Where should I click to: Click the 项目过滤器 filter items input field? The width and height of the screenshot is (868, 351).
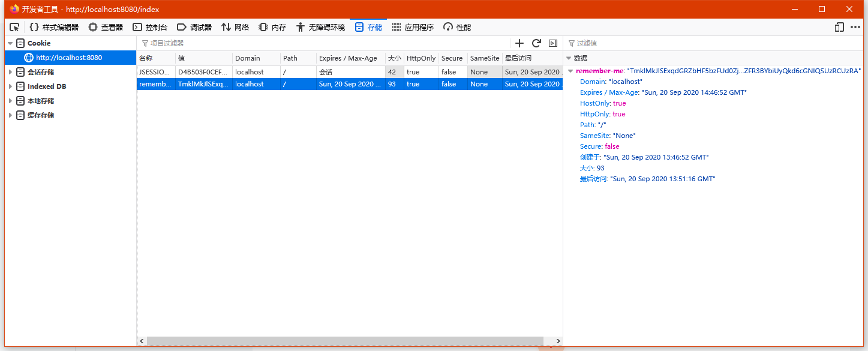[x=324, y=43]
